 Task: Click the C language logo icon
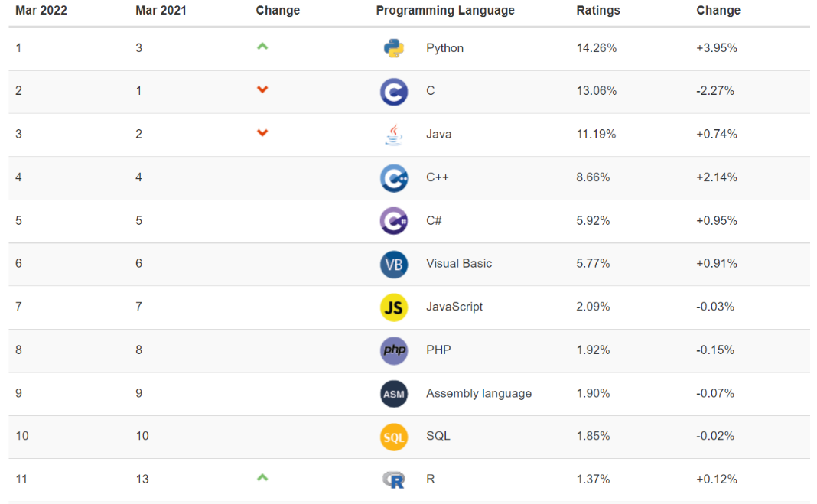(x=393, y=92)
